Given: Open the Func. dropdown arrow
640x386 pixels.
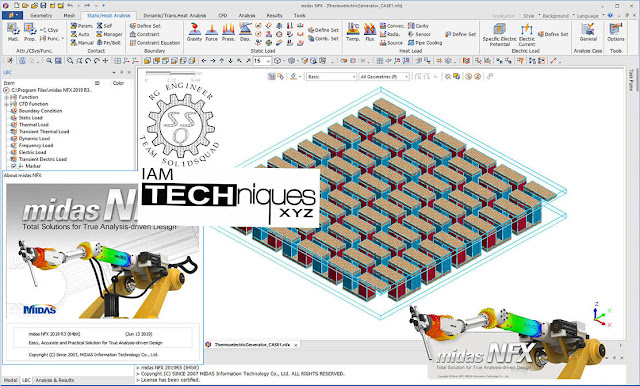Looking at the screenshot, I should click(x=63, y=39).
